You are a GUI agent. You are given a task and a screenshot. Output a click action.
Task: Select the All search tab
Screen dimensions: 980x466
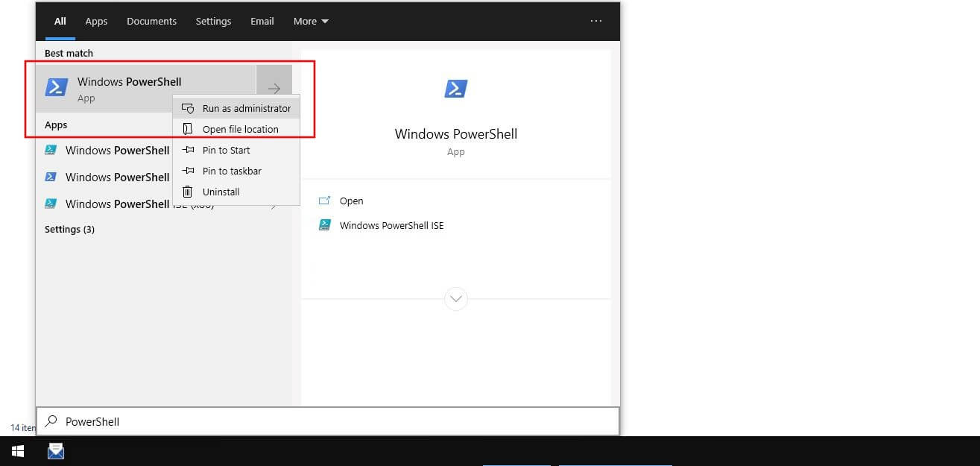pyautogui.click(x=60, y=21)
